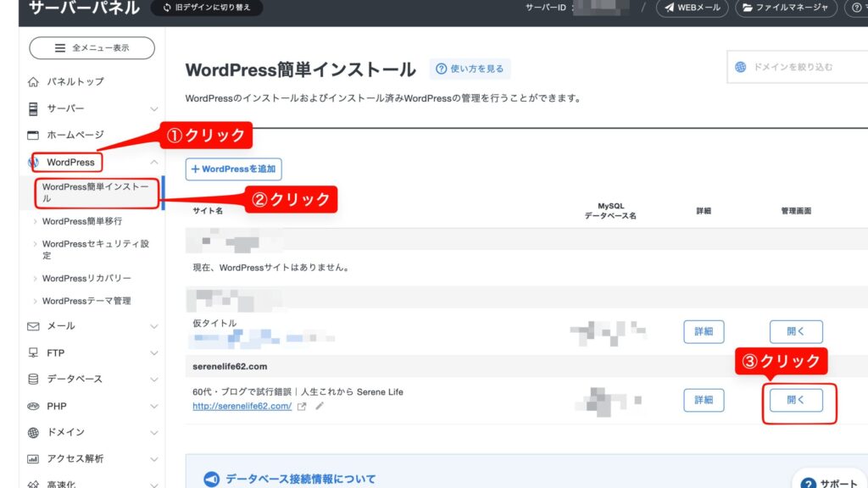Open WordPressリカバリー submenu item

[x=86, y=278]
